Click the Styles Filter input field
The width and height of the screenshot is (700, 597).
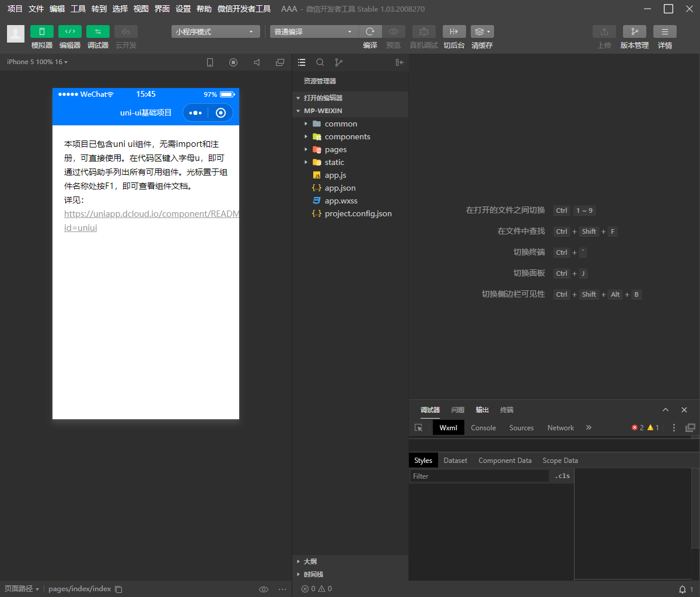pyautogui.click(x=480, y=476)
